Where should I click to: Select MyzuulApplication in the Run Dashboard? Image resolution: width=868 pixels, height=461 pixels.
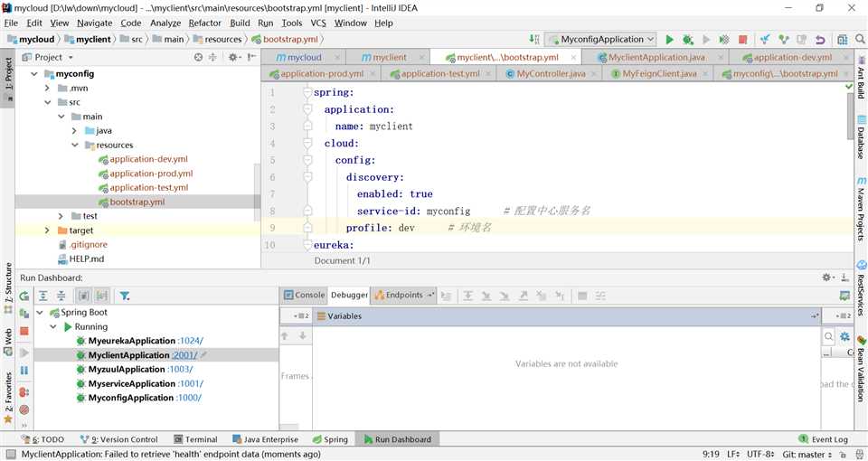coord(127,369)
